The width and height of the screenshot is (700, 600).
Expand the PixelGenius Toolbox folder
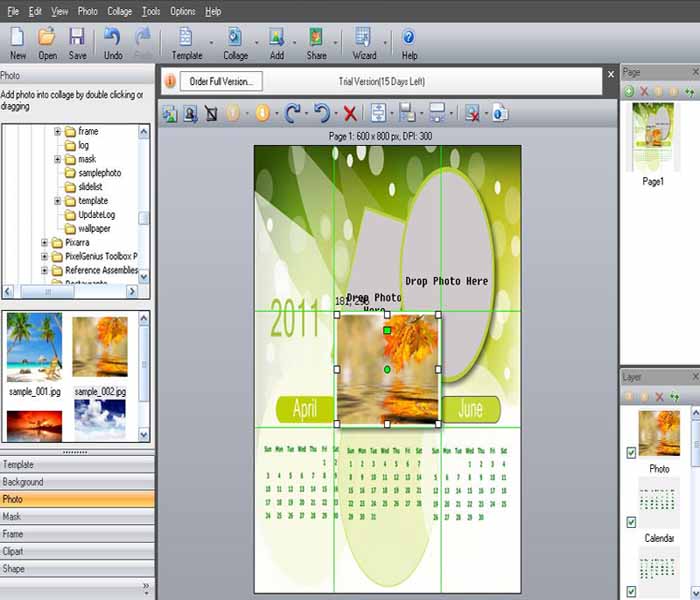click(x=44, y=256)
